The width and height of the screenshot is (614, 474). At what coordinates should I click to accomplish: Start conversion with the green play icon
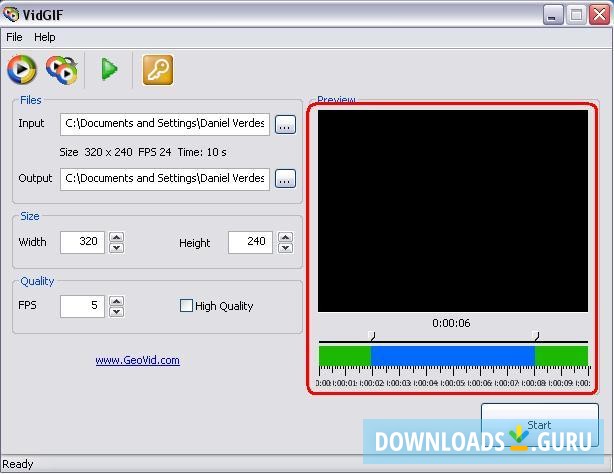point(109,69)
